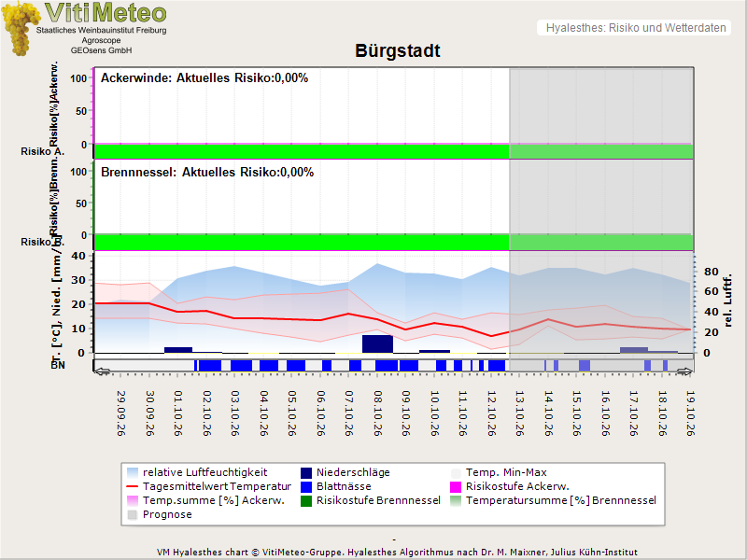Click the date label 08.10.26
Image resolution: width=747 pixels, height=560 pixels.
click(377, 413)
